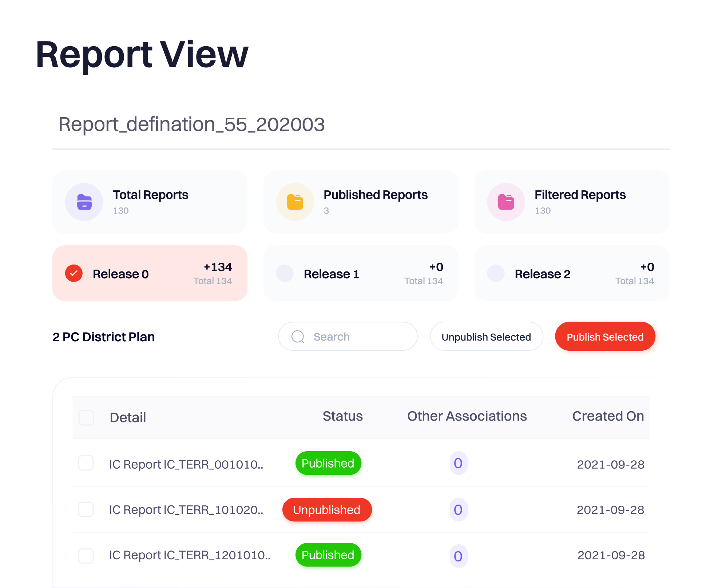
Task: Click red checkmark icon on Release 0
Action: pyautogui.click(x=74, y=273)
